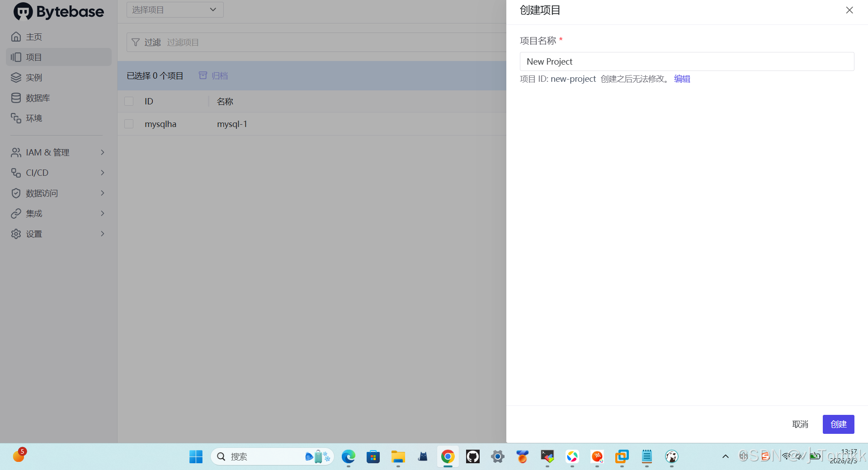
Task: Toggle the select-all projects checkbox
Action: [129, 101]
